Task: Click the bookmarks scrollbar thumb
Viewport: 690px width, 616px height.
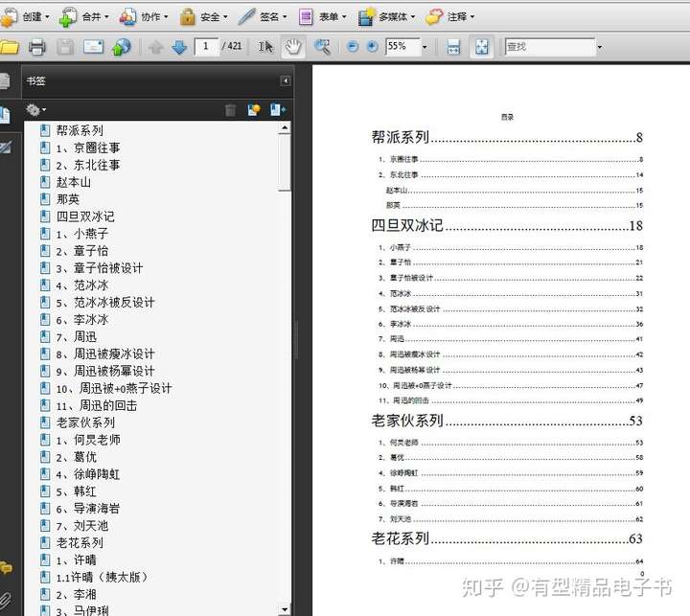Action: point(285,163)
